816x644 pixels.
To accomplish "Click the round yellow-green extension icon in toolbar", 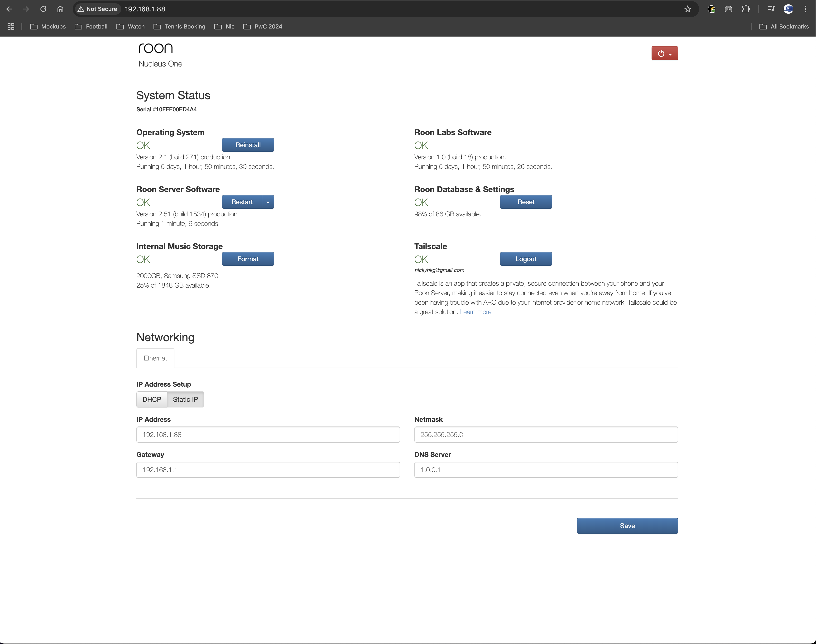I will [711, 9].
